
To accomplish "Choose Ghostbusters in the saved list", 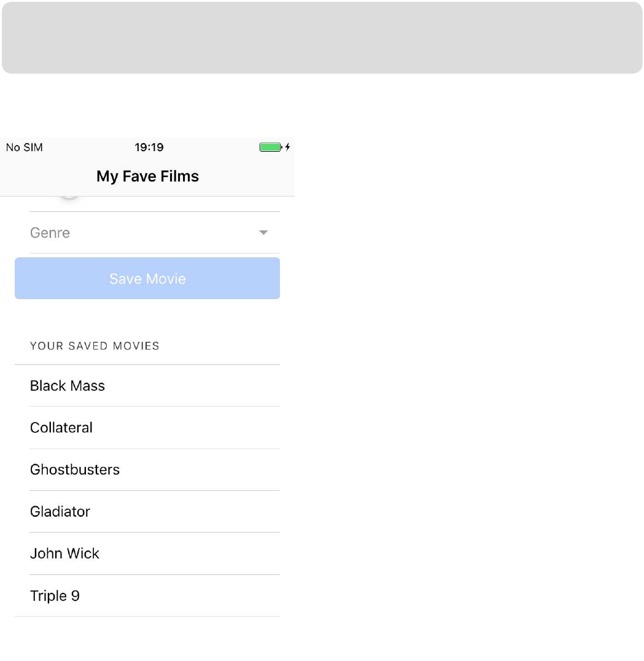I will pyautogui.click(x=147, y=469).
